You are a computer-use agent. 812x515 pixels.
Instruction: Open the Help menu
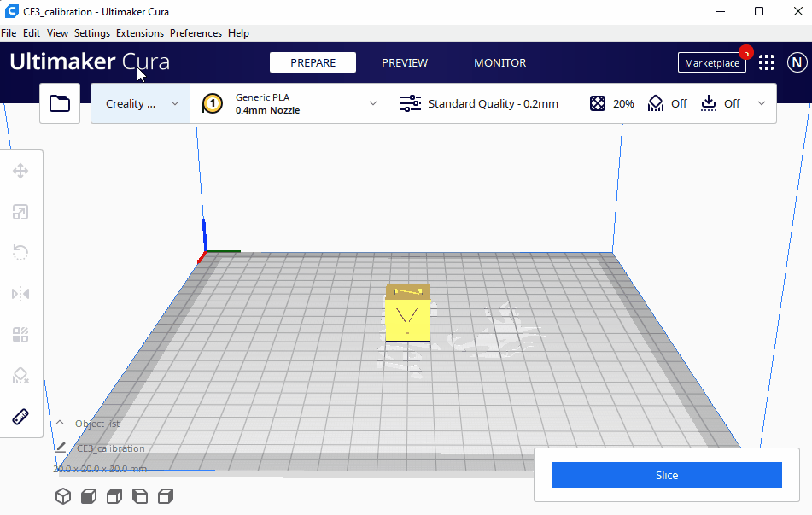[x=238, y=33]
